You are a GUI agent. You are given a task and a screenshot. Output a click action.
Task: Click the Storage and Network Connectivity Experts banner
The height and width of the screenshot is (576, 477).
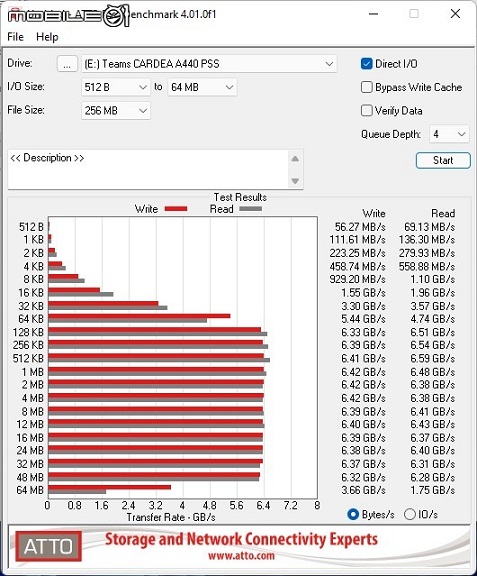pos(241,539)
